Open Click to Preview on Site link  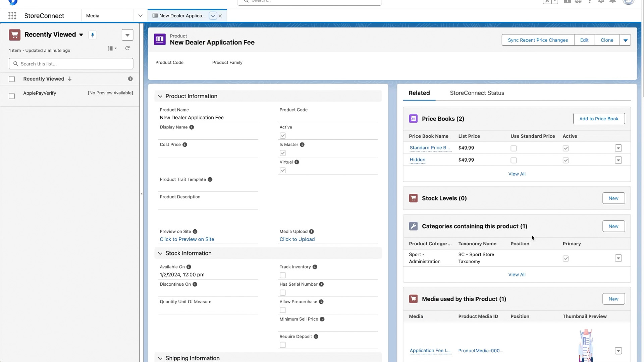click(187, 239)
